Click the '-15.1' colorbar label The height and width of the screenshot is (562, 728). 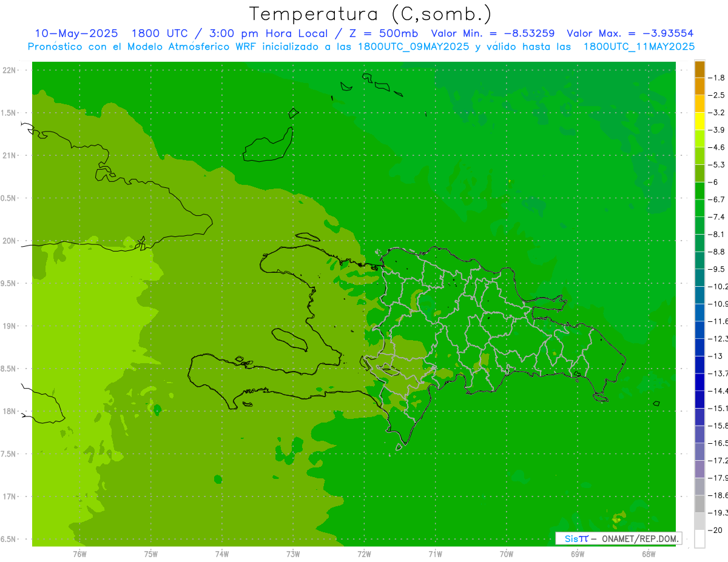click(x=718, y=408)
